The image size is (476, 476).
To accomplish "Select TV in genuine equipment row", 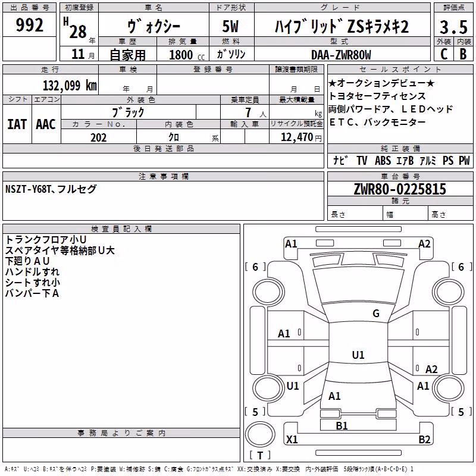I will pos(362,160).
